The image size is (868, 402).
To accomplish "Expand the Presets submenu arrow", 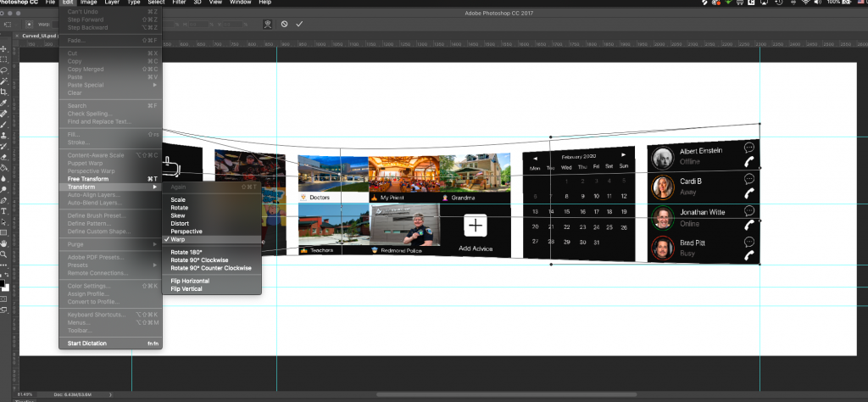I will click(154, 265).
